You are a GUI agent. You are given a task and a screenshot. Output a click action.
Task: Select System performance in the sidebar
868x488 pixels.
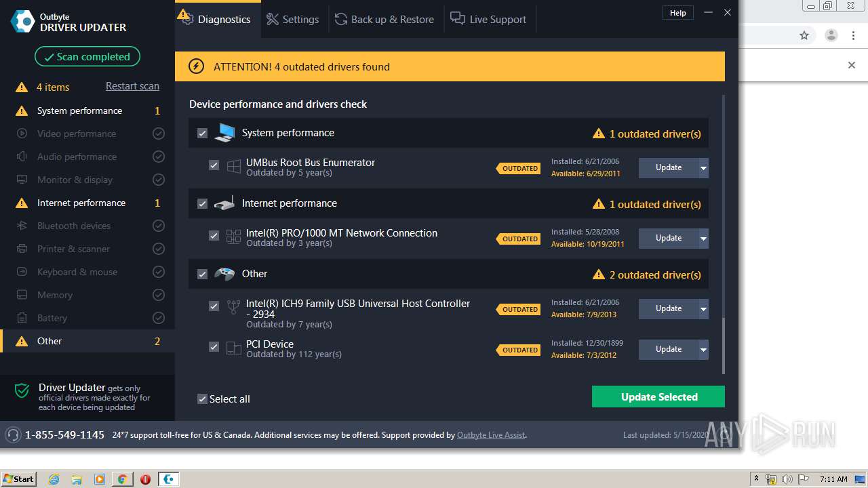(87, 110)
